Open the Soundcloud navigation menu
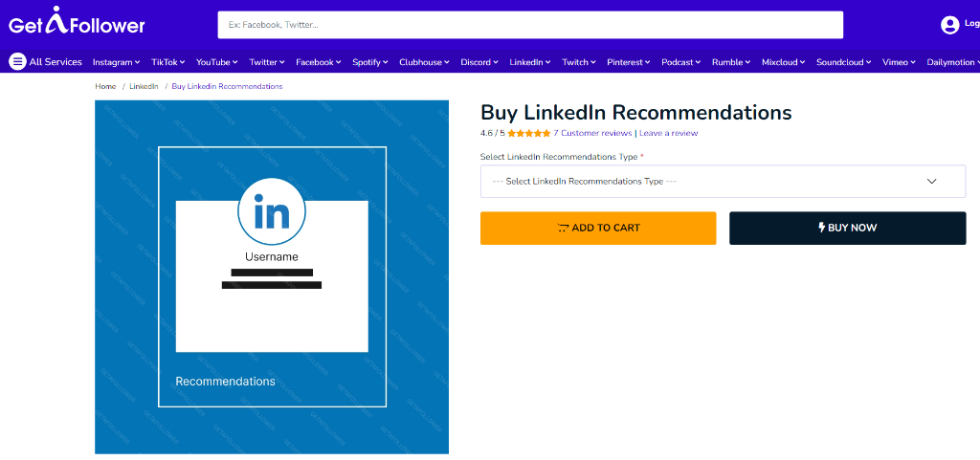980x460 pixels. 844,62
